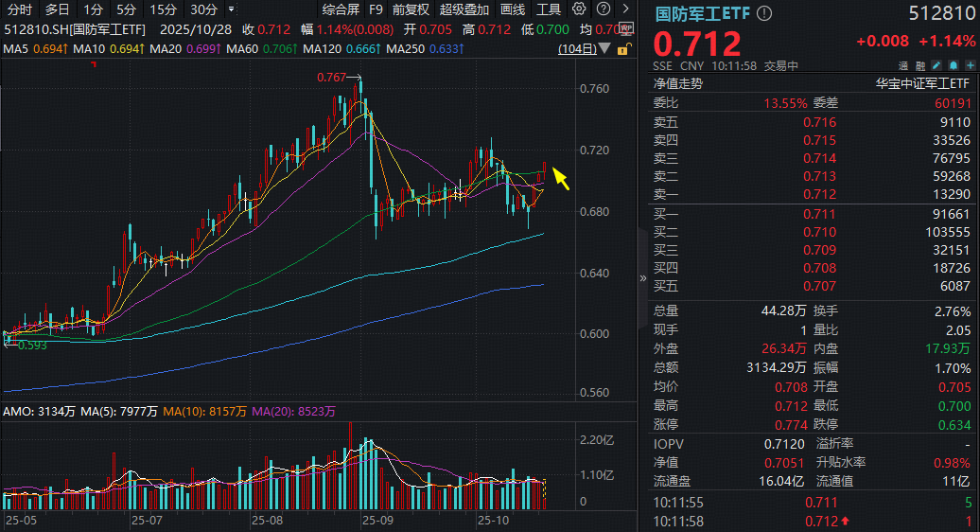Open the 104日 range dropdown triangle
Screen dimensions: 980x532
pos(604,48)
